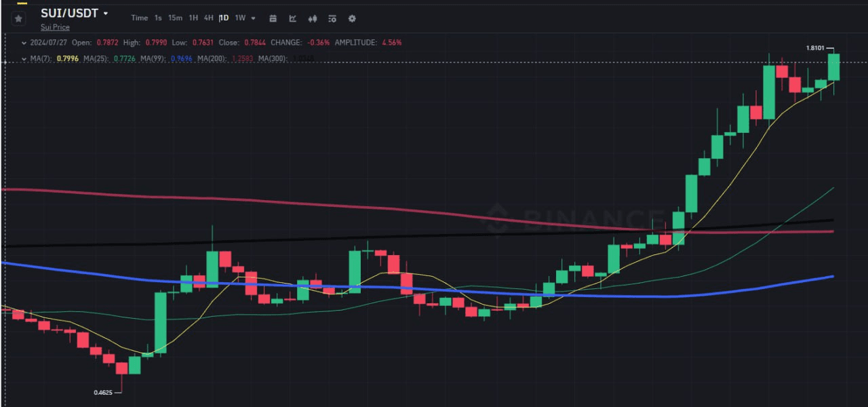Collapse the MA indicator legend row

tap(24, 59)
